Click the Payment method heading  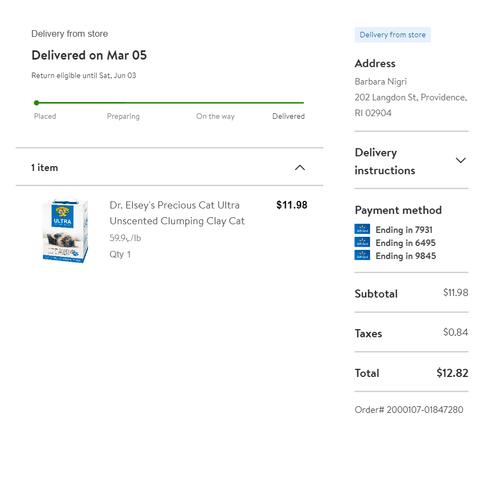[398, 210]
